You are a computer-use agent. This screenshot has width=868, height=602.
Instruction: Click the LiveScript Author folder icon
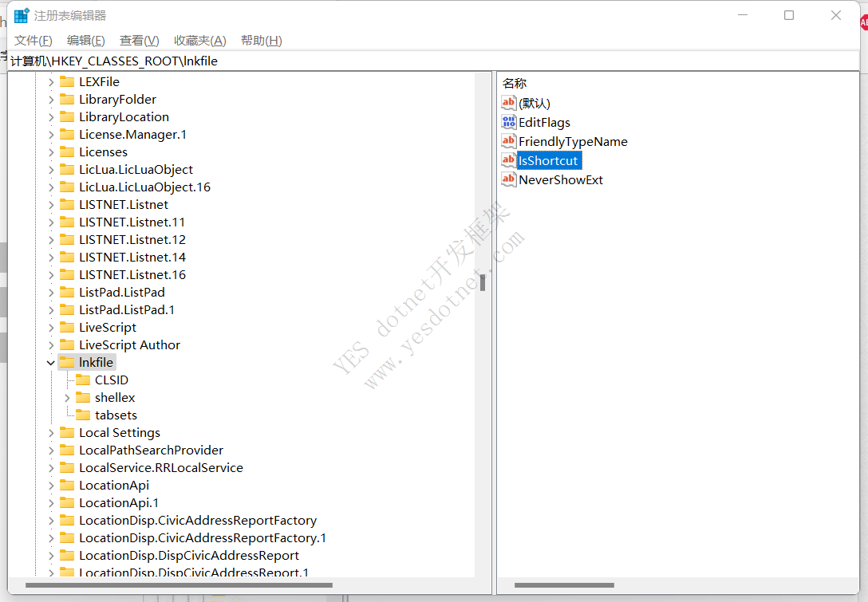[67, 344]
